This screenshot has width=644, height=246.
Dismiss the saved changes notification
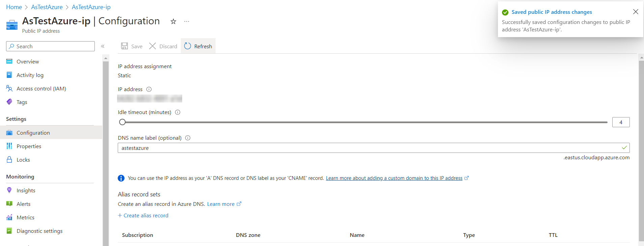tap(636, 12)
